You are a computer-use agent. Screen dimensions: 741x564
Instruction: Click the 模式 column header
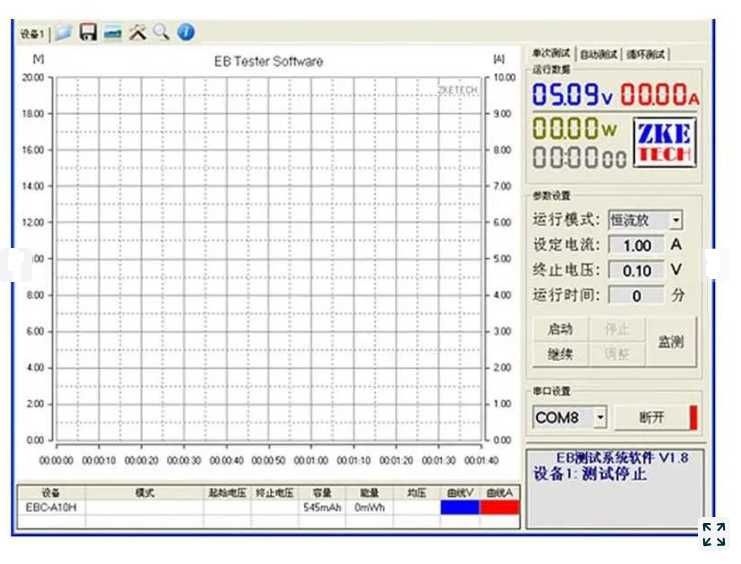click(x=145, y=493)
